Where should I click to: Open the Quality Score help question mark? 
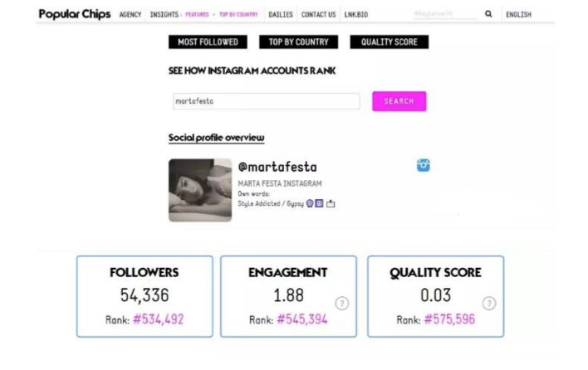point(489,303)
